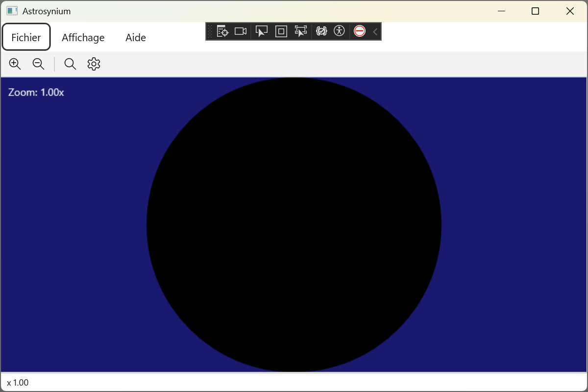Click the Astrosynium app icon in title bar
Viewport: 588px width, 392px height.
click(12, 11)
